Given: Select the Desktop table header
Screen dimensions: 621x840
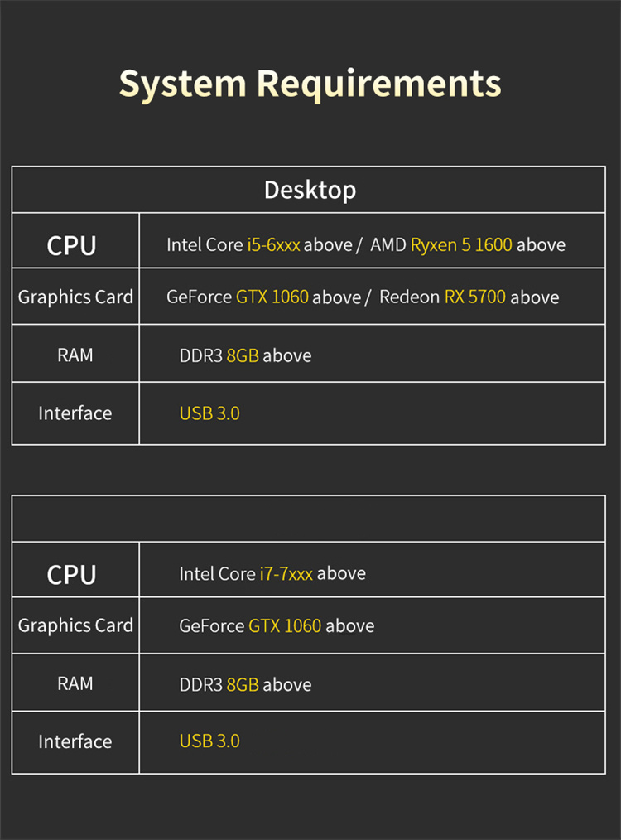Looking at the screenshot, I should click(310, 190).
